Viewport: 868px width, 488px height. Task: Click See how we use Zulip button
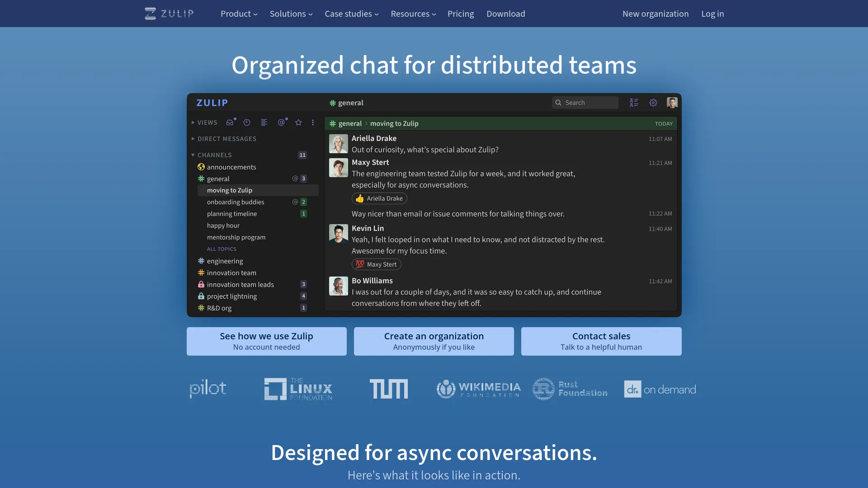[x=267, y=342]
